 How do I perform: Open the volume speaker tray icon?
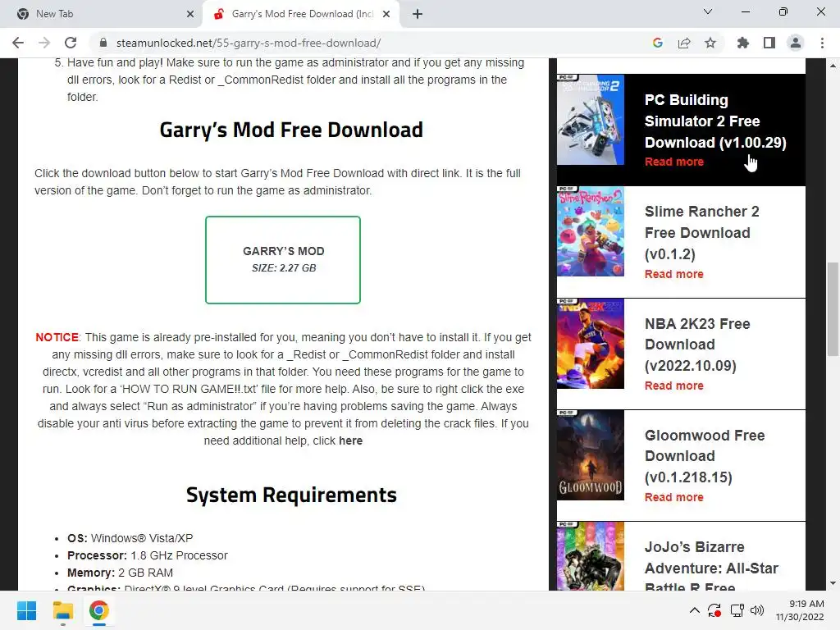tap(757, 610)
